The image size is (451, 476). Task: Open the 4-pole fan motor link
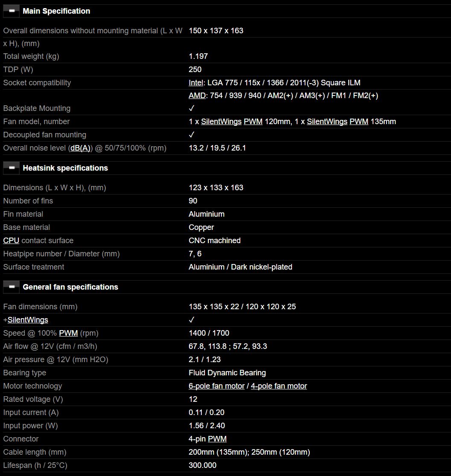(x=279, y=386)
